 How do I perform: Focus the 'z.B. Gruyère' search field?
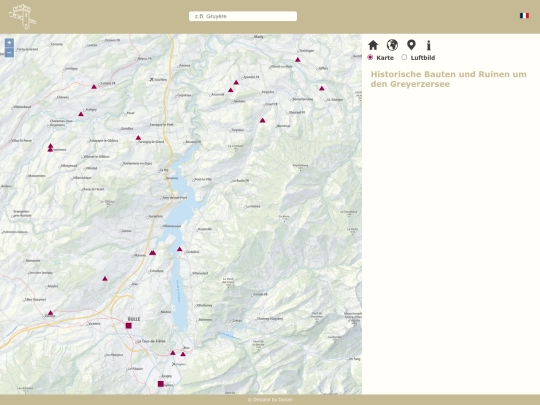[243, 16]
